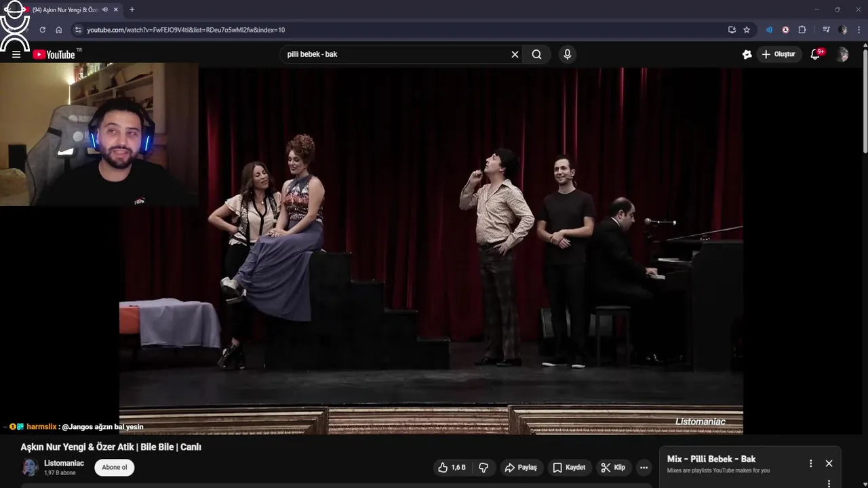Clear the search text with the X icon
Image resolution: width=868 pixels, height=488 pixels.
pos(515,54)
